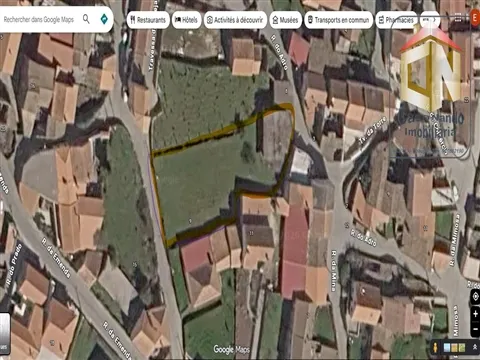Open the Google apps grid icon
The height and width of the screenshot is (360, 480).
(458, 18)
